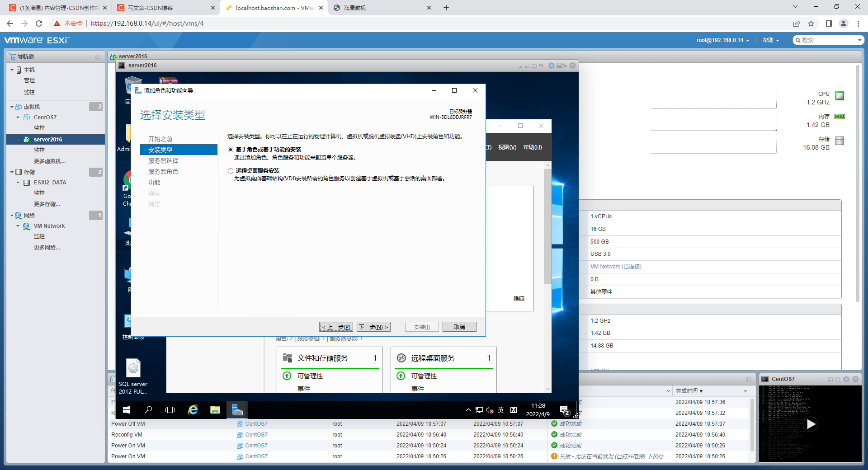Click the 下一步(N) wizard button
Viewport: 868px width, 470px height.
coord(374,326)
